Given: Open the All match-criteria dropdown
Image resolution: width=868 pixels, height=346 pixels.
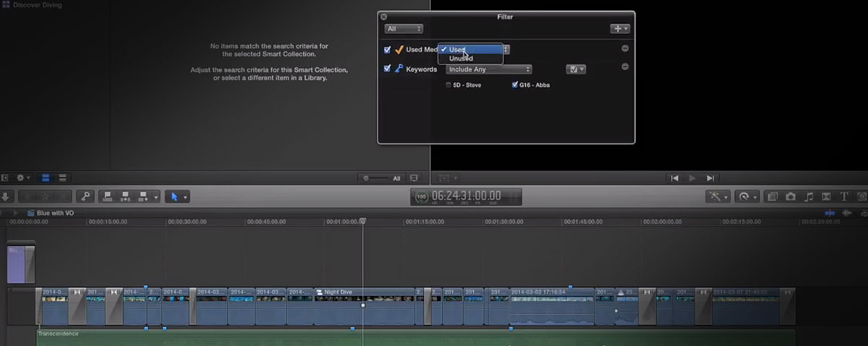Looking at the screenshot, I should pyautogui.click(x=404, y=29).
